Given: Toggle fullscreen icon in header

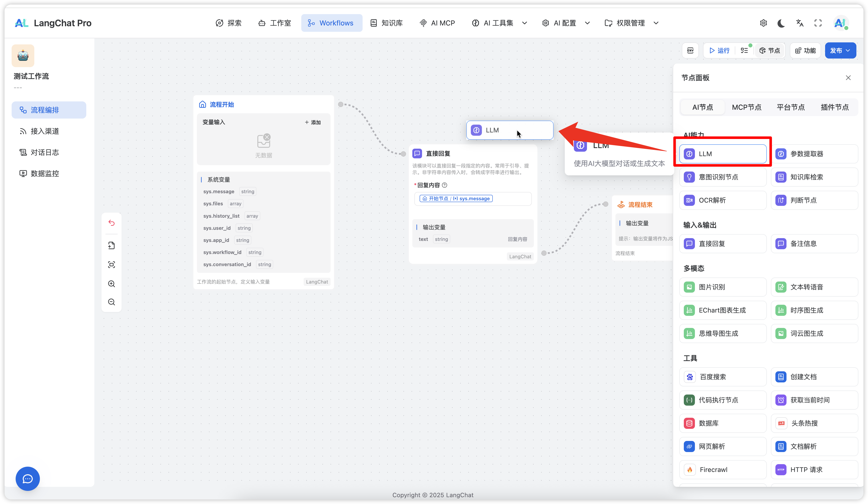Looking at the screenshot, I should pos(818,23).
